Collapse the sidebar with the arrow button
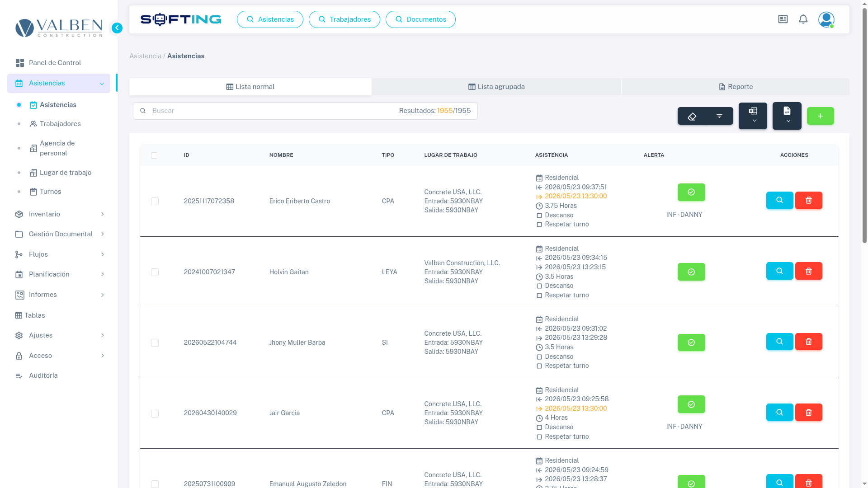The width and height of the screenshot is (868, 488). tap(117, 28)
